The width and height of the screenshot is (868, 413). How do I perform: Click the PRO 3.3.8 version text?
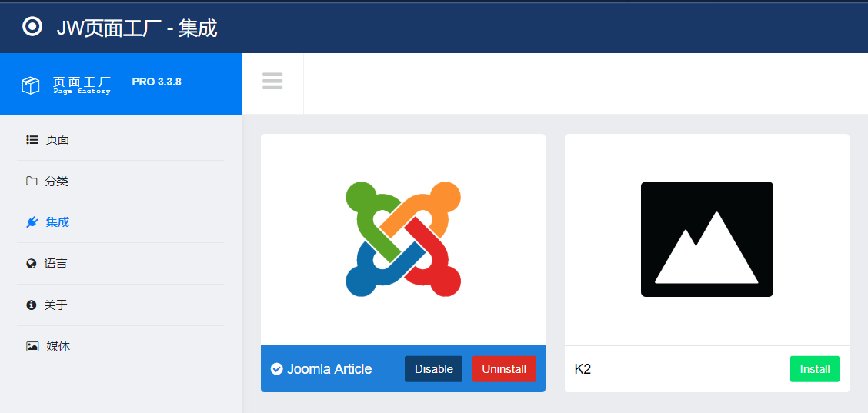point(157,82)
